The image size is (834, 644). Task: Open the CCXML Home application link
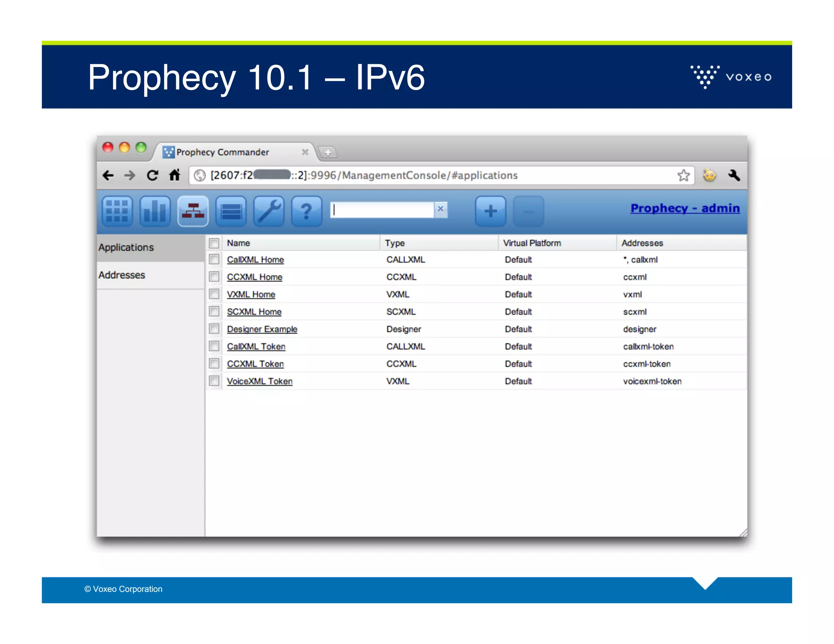(x=255, y=277)
